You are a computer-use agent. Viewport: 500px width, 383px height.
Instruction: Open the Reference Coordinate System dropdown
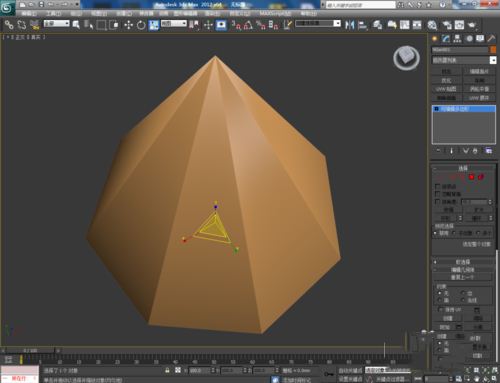tap(174, 24)
